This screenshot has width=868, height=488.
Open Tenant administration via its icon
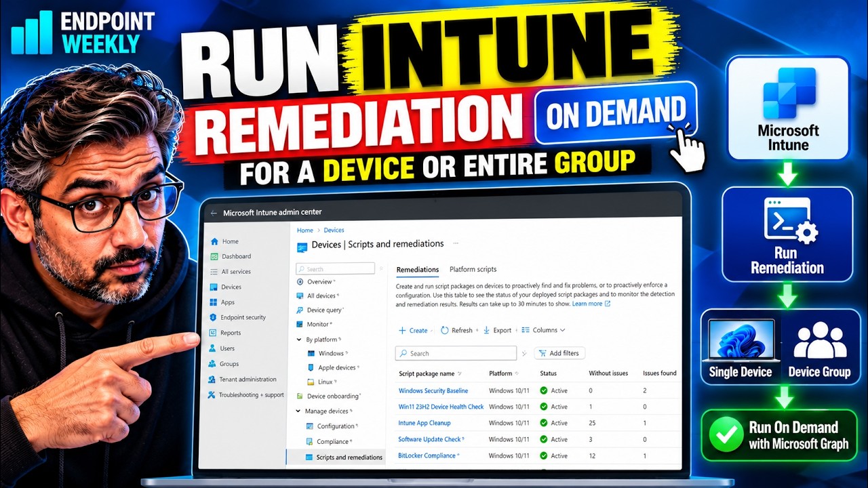(x=212, y=380)
